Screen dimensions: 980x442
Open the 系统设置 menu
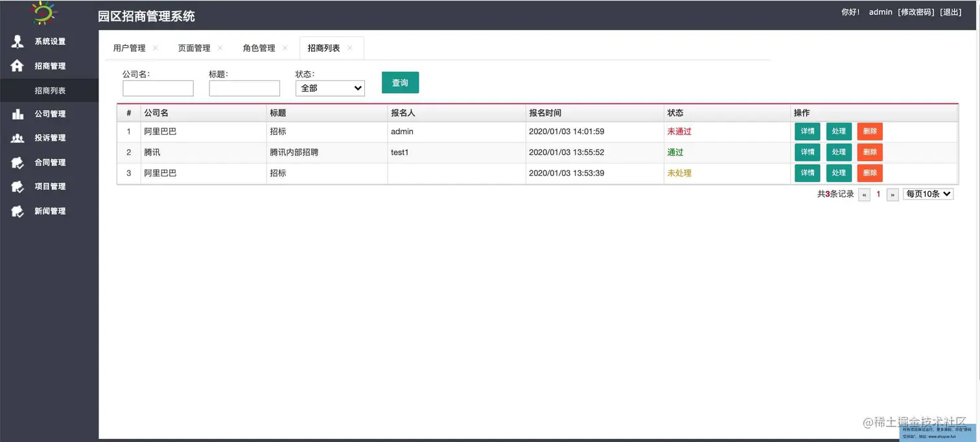(x=49, y=41)
